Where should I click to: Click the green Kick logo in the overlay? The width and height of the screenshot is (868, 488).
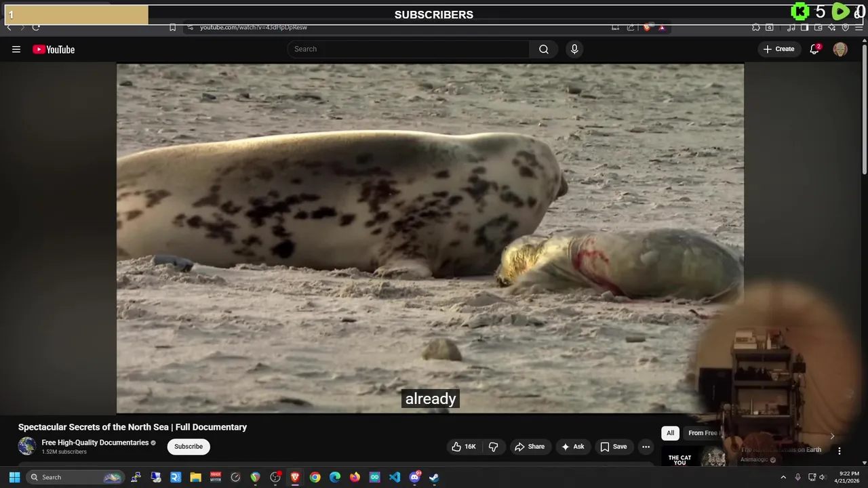(x=800, y=12)
